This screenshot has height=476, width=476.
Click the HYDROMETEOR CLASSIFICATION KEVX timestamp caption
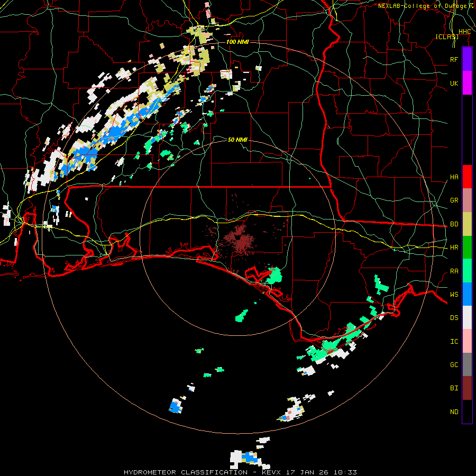pyautogui.click(x=240, y=472)
